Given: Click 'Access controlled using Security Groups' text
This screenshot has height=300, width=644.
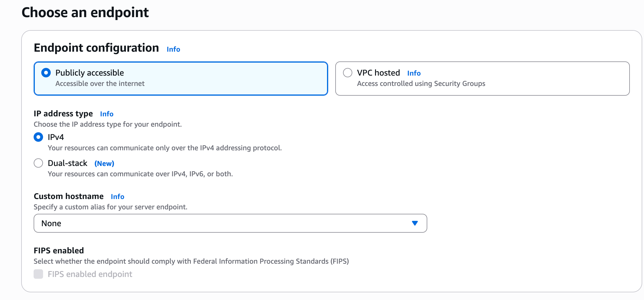Looking at the screenshot, I should click(x=421, y=84).
